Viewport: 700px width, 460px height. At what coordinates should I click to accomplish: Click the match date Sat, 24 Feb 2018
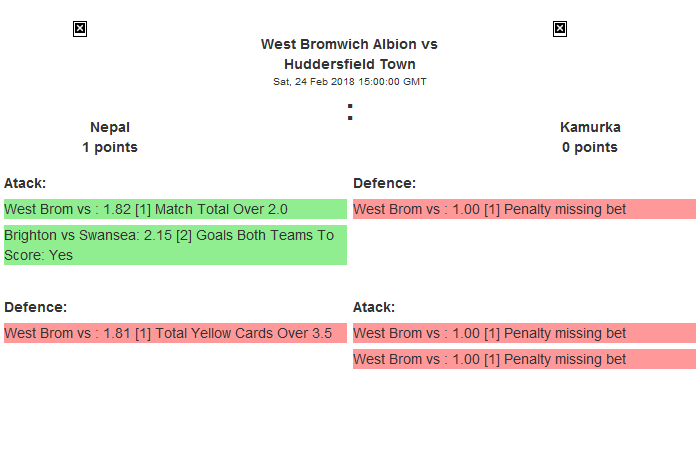click(349, 82)
